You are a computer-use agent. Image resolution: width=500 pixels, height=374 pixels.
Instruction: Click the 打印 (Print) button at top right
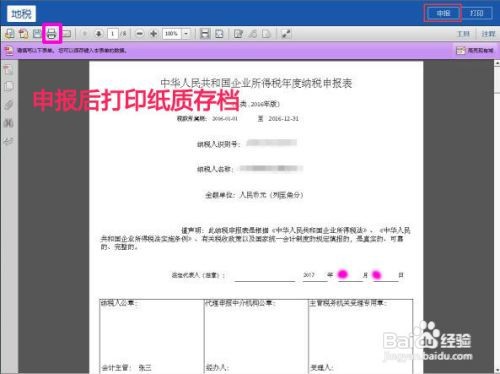coord(477,13)
